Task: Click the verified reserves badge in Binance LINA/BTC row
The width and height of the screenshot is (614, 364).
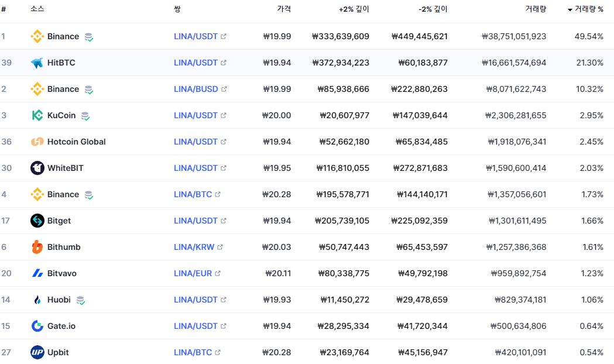Action: [89, 195]
